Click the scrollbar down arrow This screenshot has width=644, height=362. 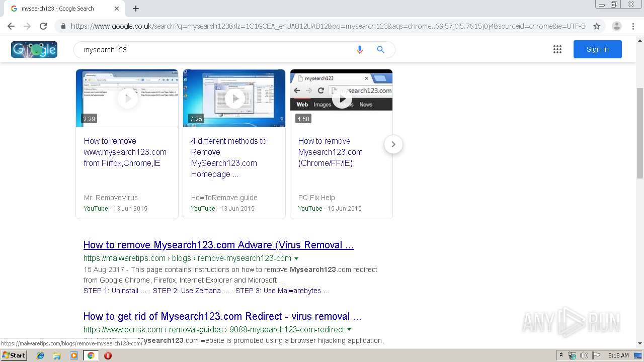[x=640, y=344]
